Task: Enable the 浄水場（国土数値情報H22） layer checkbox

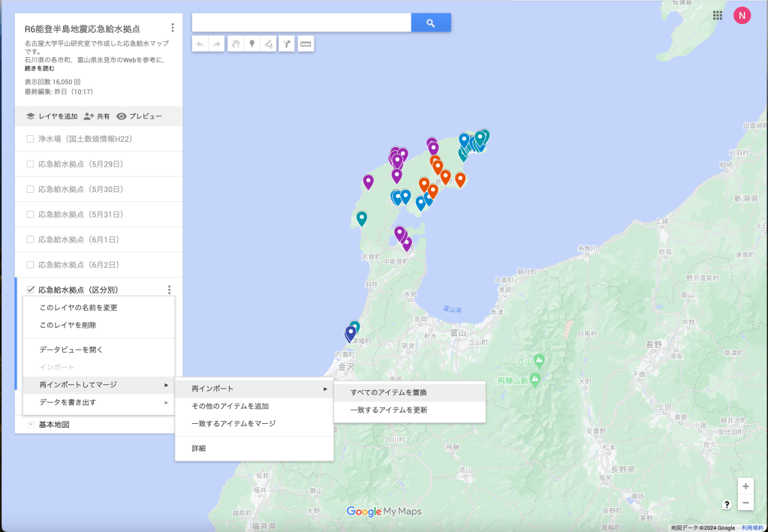Action: point(30,139)
